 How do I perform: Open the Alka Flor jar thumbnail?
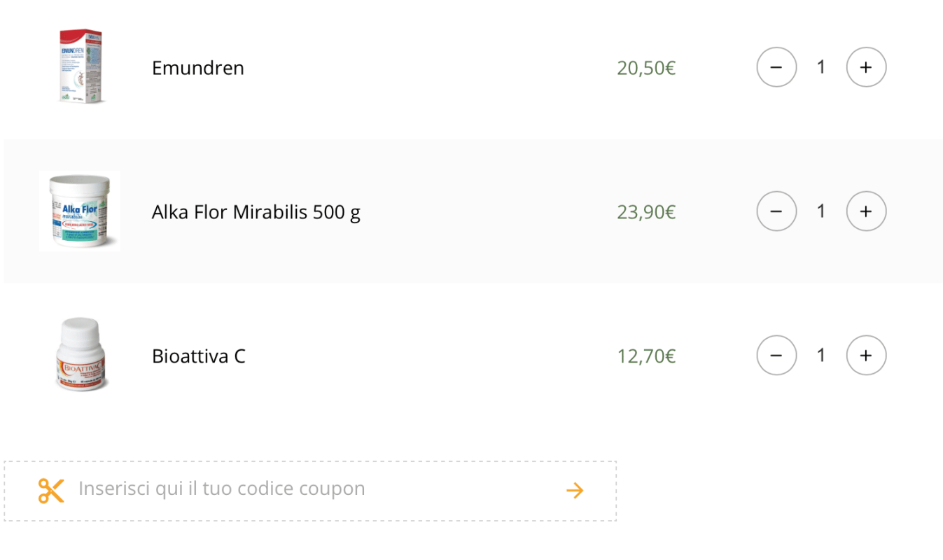coord(80,211)
